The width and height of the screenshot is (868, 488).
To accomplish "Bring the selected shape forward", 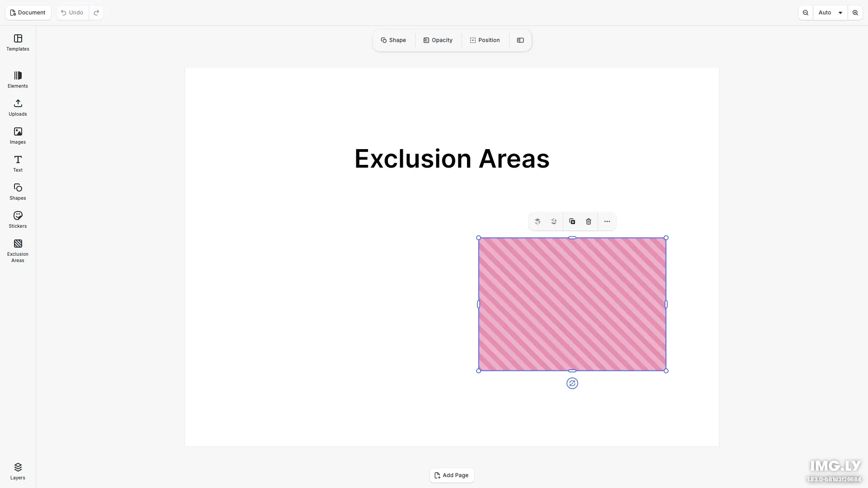I will pyautogui.click(x=538, y=221).
